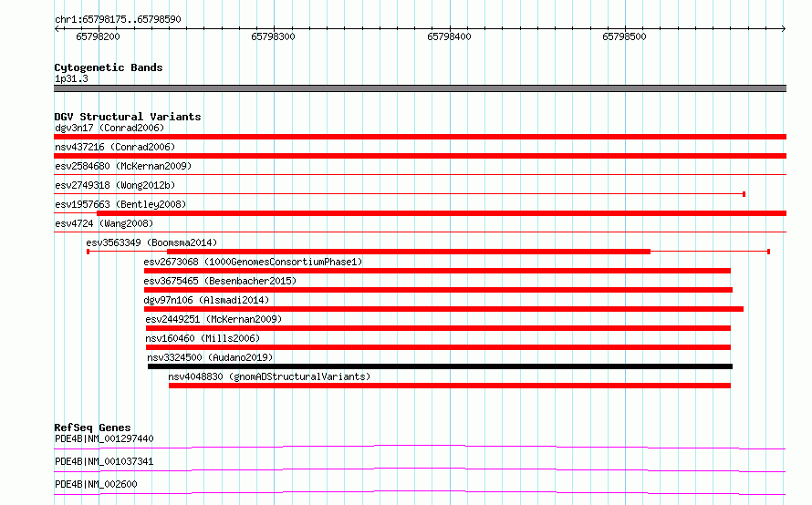This screenshot has height=505, width=812.
Task: Click ruler position 65798300
Action: coord(273,36)
